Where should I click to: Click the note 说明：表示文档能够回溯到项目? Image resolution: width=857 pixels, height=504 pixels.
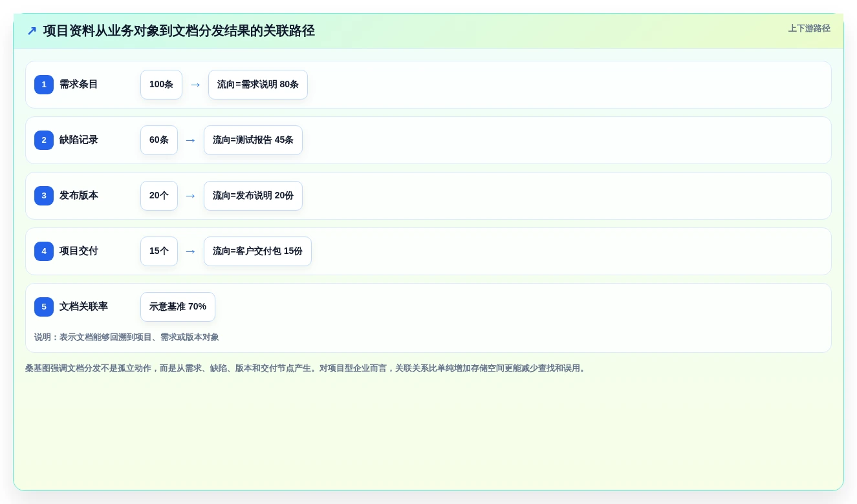127,337
